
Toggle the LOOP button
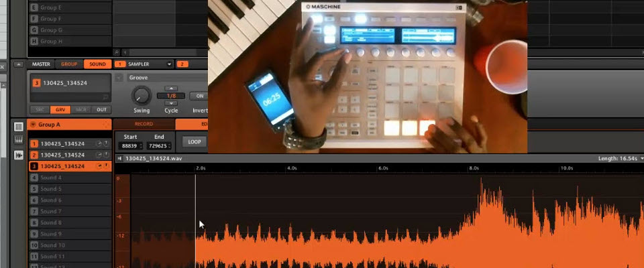pyautogui.click(x=195, y=142)
